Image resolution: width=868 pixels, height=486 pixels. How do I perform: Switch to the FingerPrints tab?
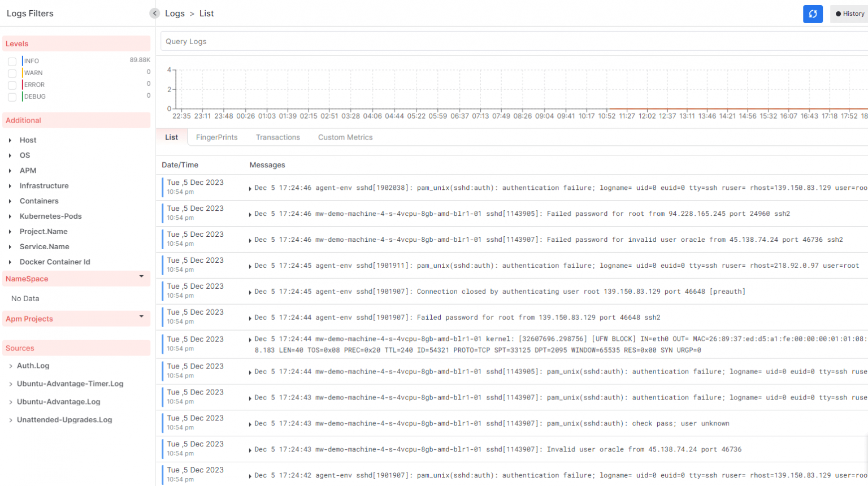[217, 137]
